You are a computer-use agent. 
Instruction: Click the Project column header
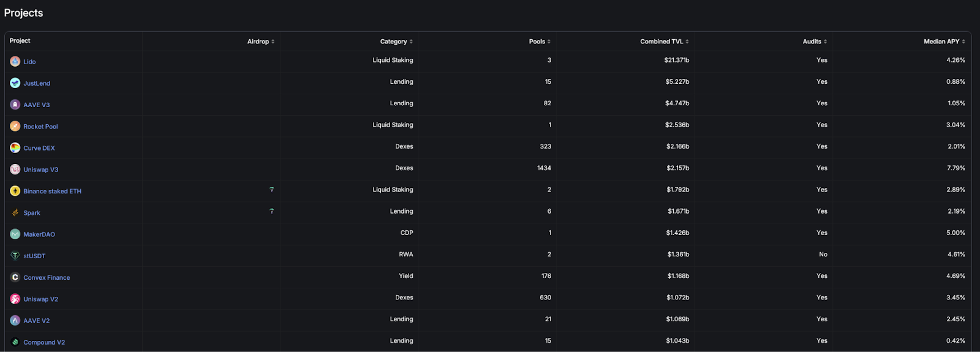(x=20, y=40)
